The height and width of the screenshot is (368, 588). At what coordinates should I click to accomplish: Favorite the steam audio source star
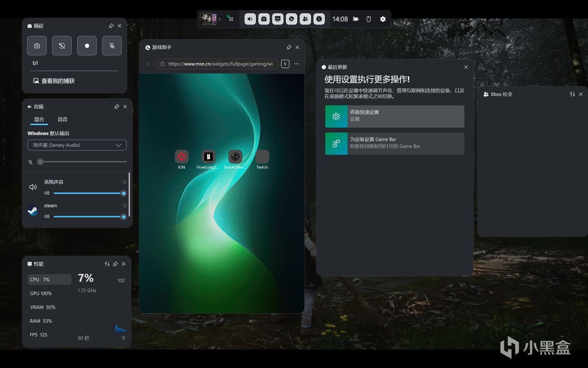tap(124, 206)
